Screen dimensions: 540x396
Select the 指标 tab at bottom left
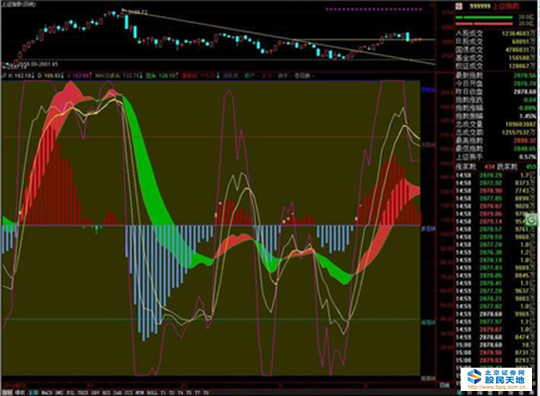(7, 393)
